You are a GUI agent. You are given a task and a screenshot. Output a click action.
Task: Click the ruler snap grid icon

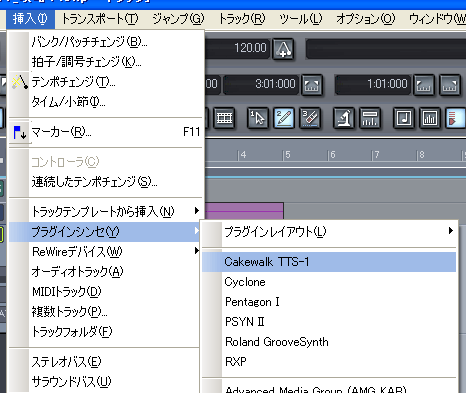pos(370,118)
